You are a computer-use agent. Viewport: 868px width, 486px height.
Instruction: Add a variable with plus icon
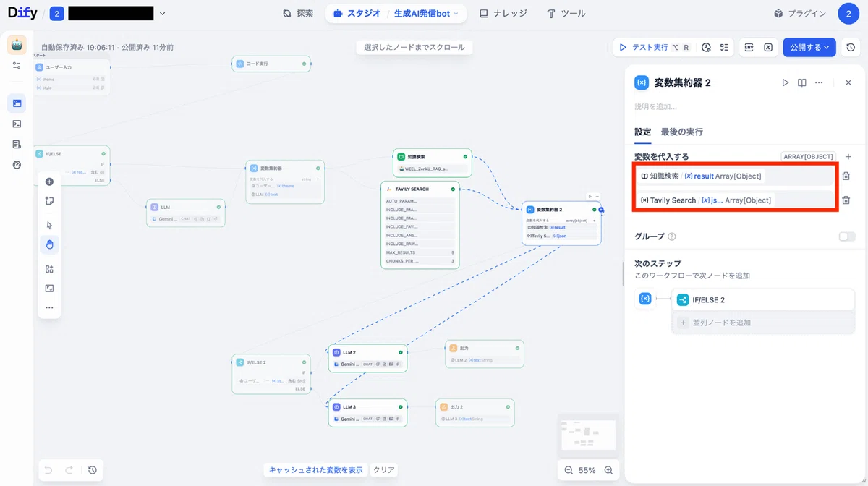[848, 156]
